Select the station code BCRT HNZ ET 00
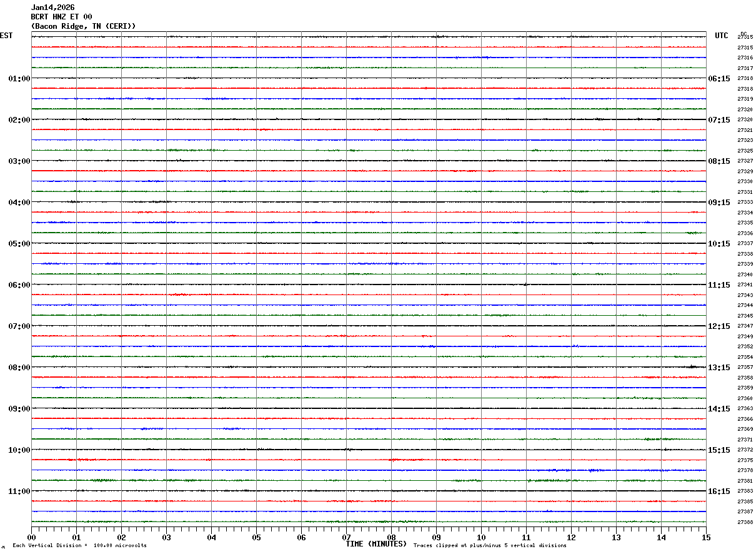This screenshot has width=756, height=554. tap(62, 17)
